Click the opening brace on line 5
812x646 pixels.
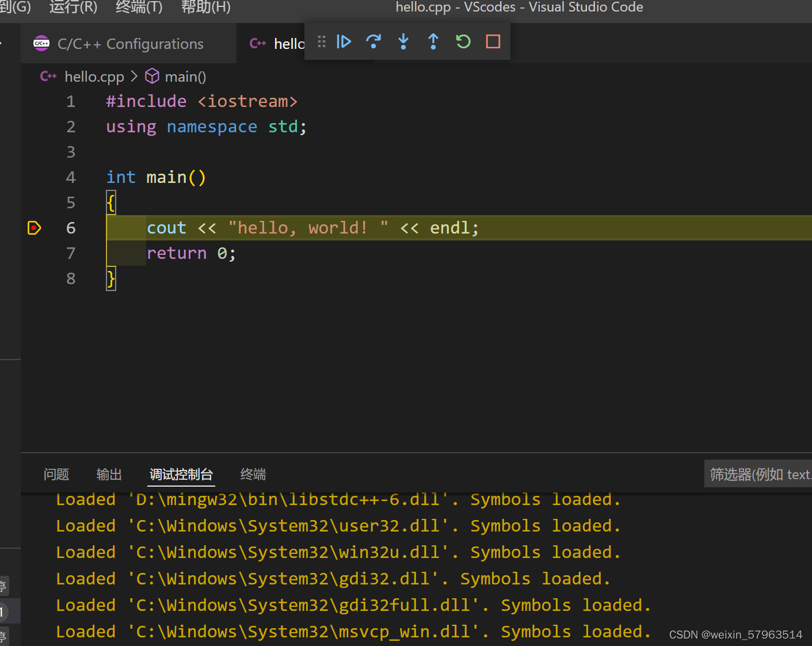111,203
